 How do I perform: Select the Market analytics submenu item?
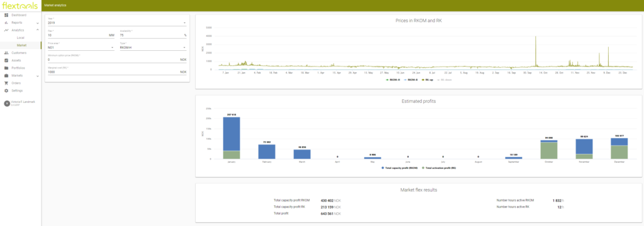pos(21,45)
